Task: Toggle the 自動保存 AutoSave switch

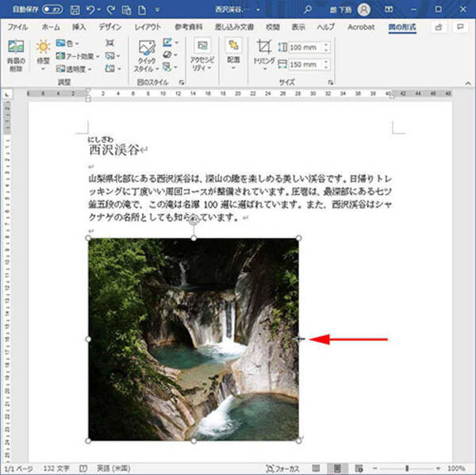Action: point(51,10)
